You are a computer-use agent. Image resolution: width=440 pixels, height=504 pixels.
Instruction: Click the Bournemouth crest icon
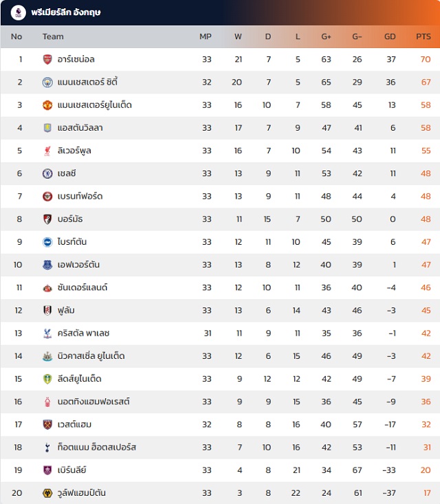pos(47,219)
